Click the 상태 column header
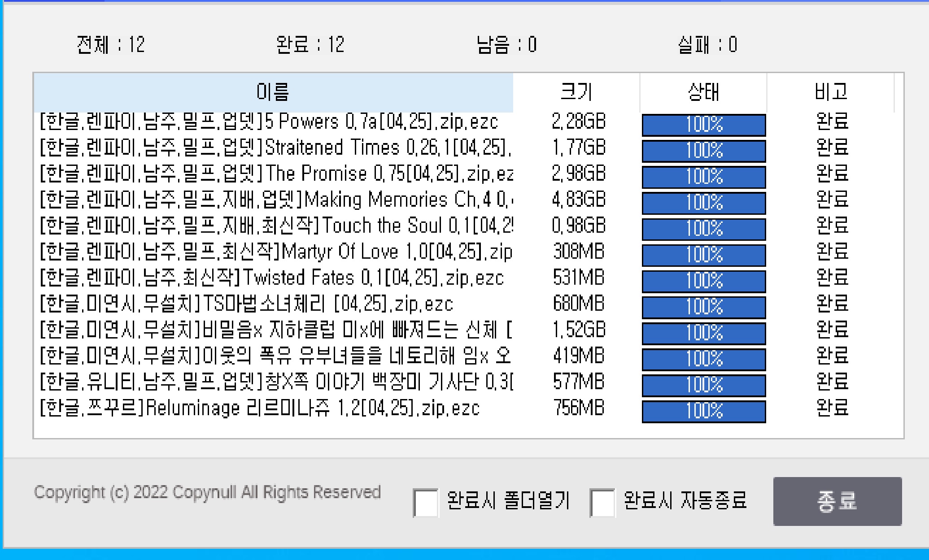 point(703,92)
